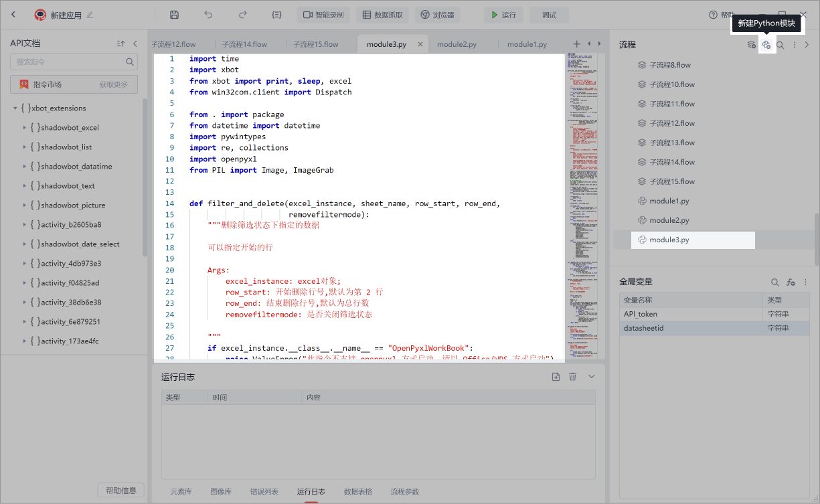The height and width of the screenshot is (504, 820).
Task: Click the magnifier in the 搜索指令 box
Action: coord(130,62)
